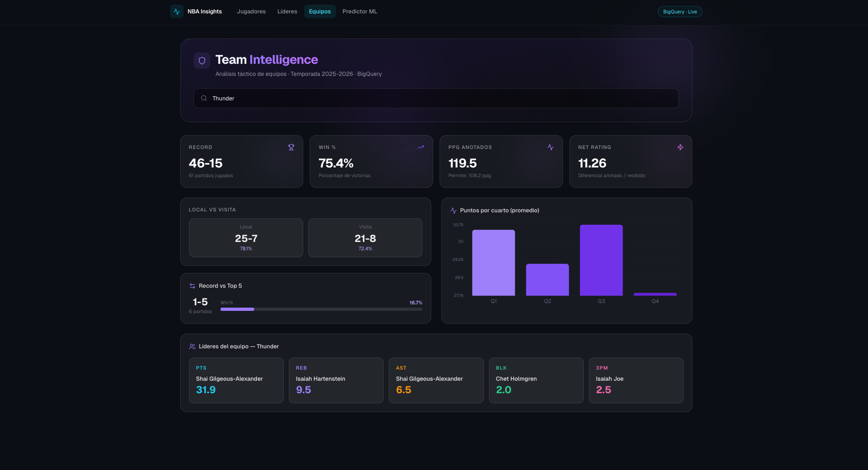Click the trophy icon on the Record card
The width and height of the screenshot is (868, 470).
click(x=291, y=147)
